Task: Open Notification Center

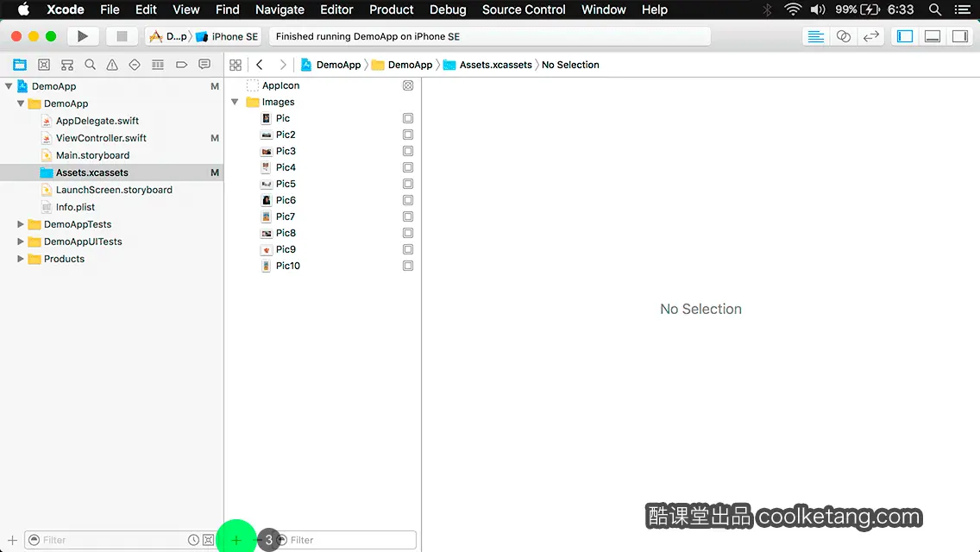Action: tap(963, 9)
